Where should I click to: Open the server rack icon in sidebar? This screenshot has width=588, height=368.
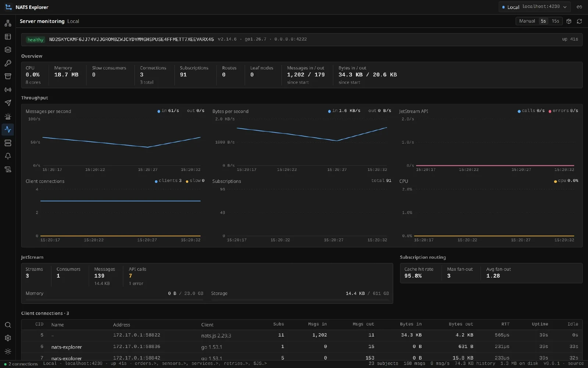(8, 143)
